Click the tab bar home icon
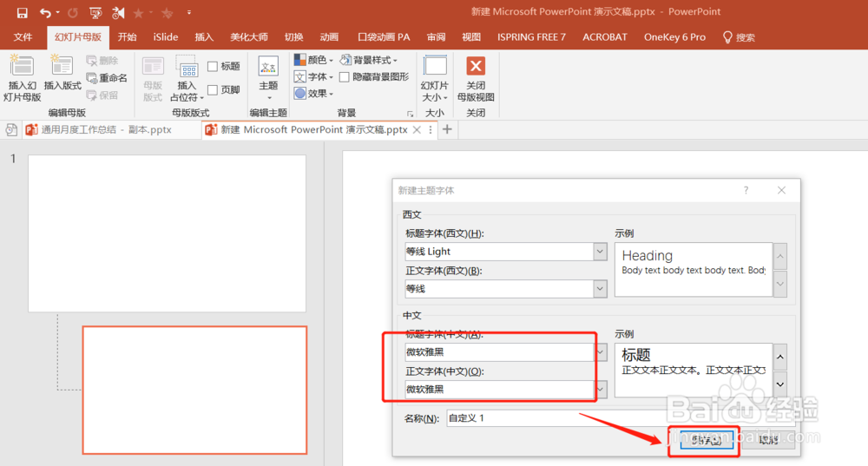The image size is (868, 466). (10, 130)
